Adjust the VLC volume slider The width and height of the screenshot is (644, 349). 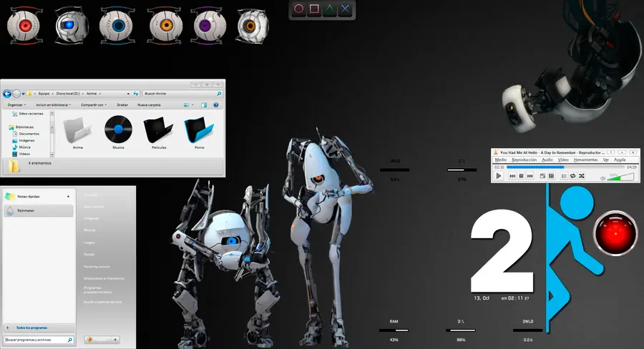point(620,177)
